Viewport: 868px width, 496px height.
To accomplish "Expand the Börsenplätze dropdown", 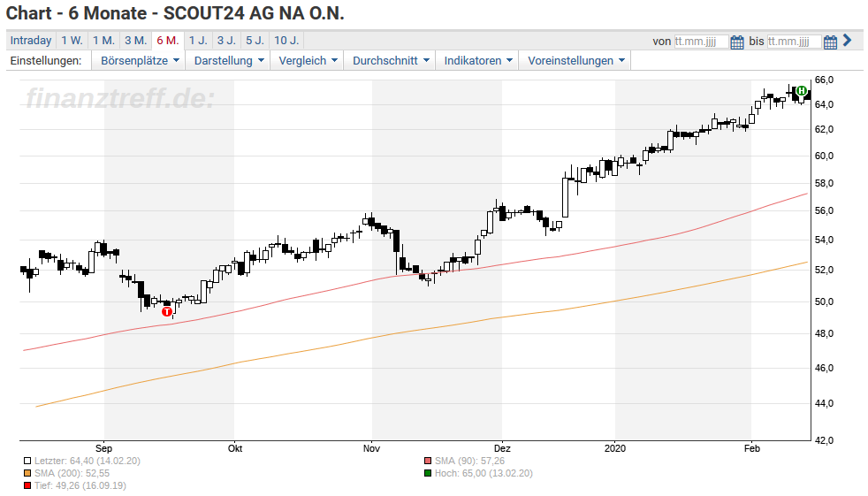I will 140,60.
